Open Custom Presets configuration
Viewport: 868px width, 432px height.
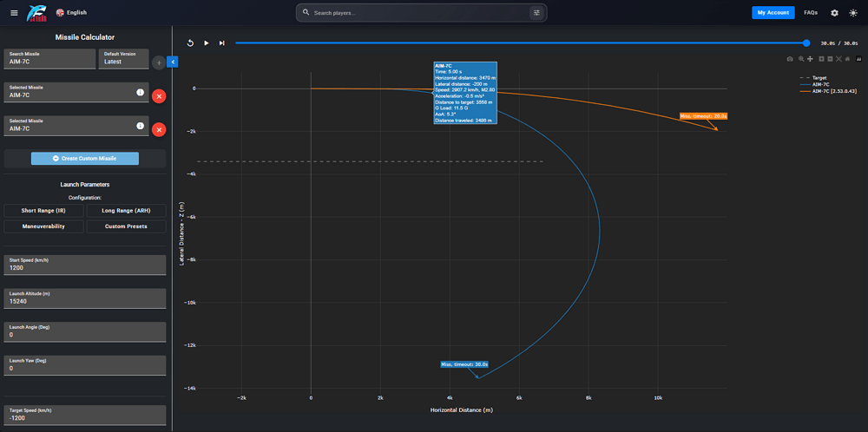click(126, 226)
